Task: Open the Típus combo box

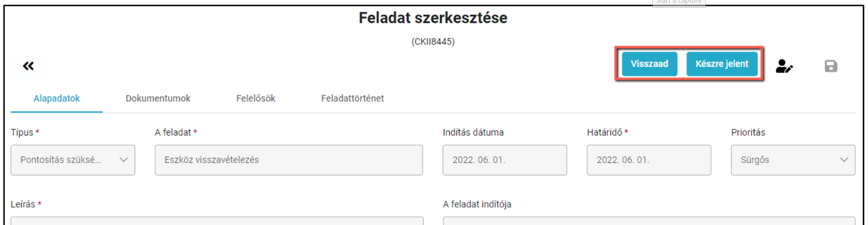Action: (x=73, y=160)
